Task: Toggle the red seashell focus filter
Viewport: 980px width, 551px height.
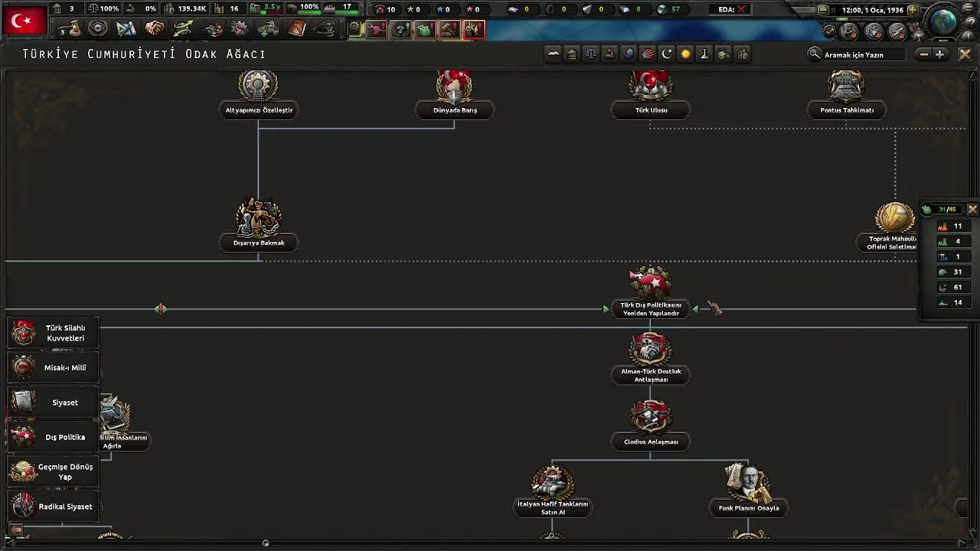Action: [648, 54]
